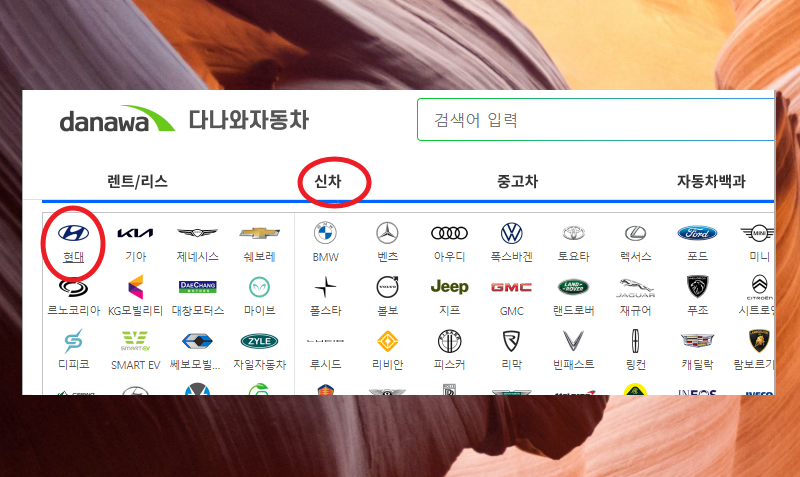Open the 중고차 tab
This screenshot has height=477, width=800.
click(517, 181)
